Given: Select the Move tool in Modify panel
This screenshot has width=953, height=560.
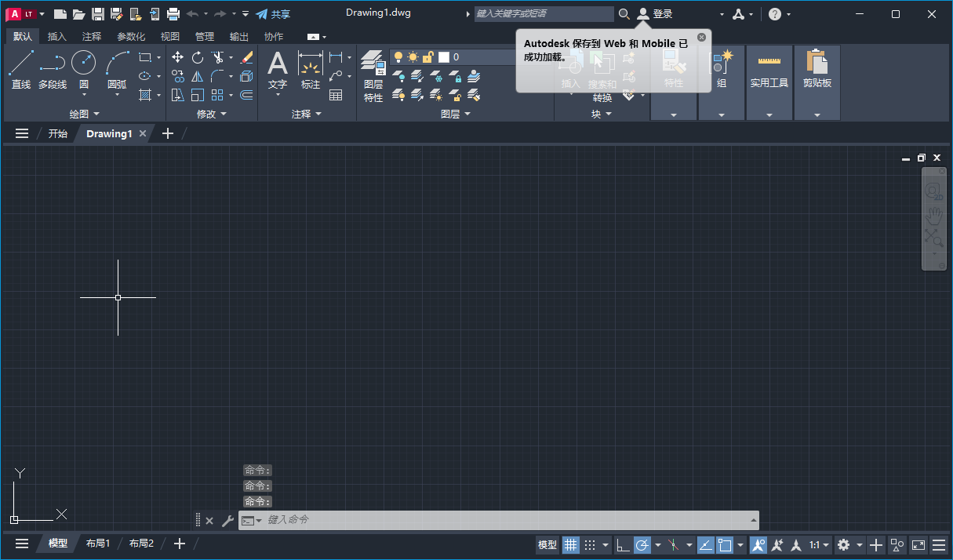Looking at the screenshot, I should 177,57.
